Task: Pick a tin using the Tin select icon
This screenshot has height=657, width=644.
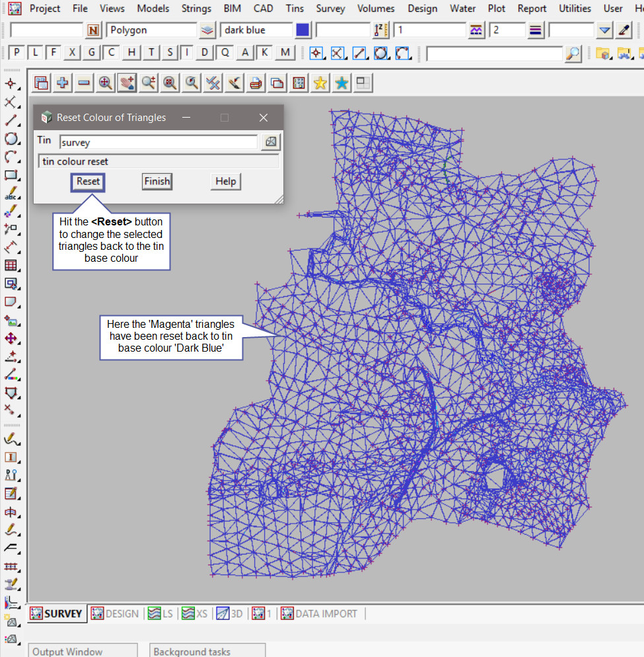Action: point(271,142)
